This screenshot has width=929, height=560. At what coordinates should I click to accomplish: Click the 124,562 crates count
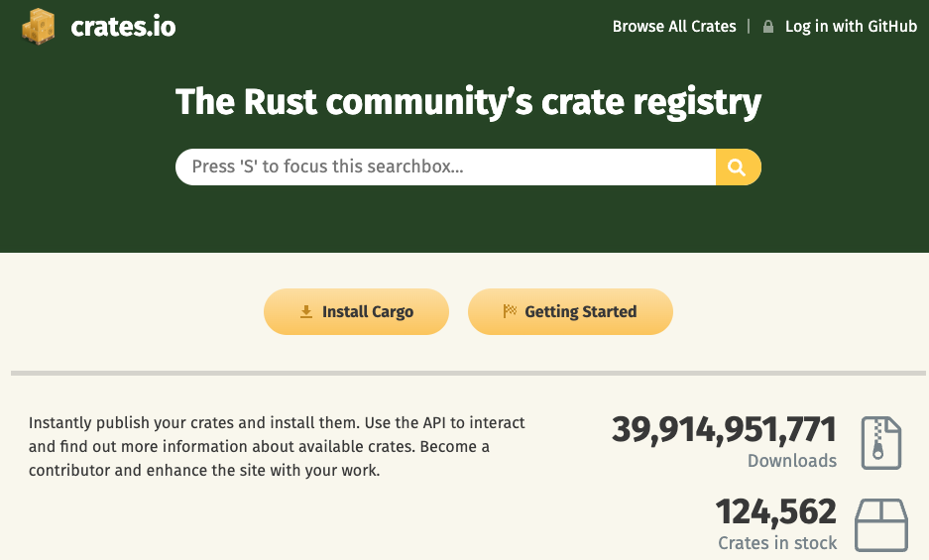click(x=775, y=512)
